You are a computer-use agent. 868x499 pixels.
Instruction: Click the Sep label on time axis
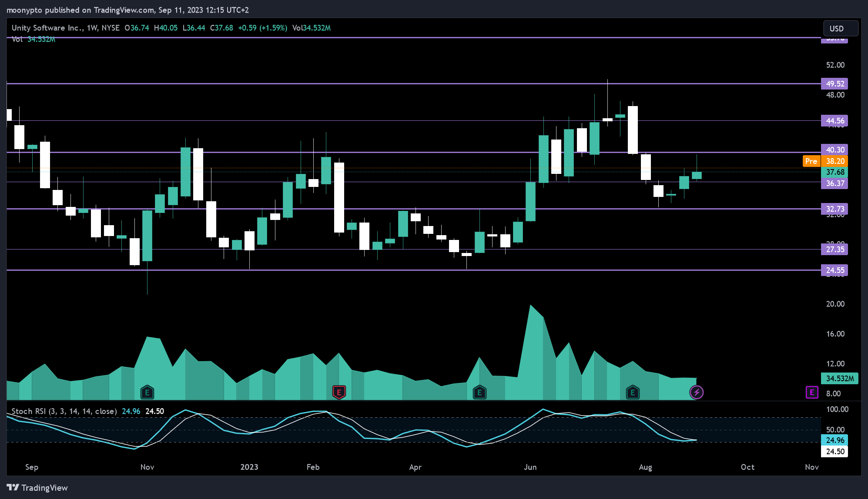(32, 467)
